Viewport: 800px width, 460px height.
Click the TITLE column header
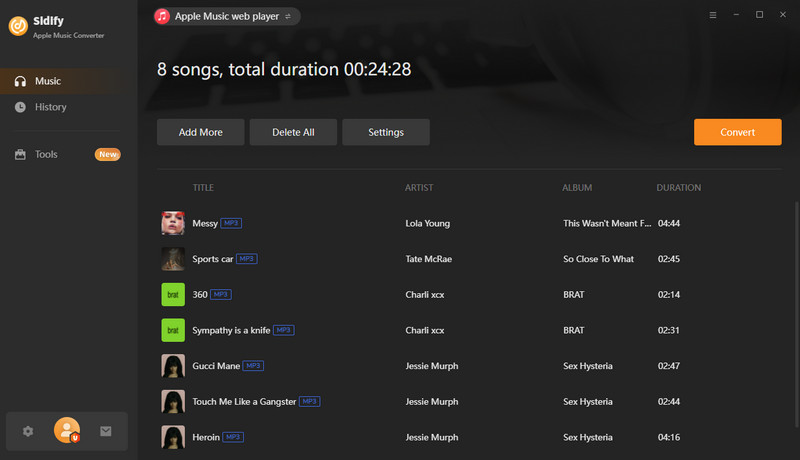[203, 188]
